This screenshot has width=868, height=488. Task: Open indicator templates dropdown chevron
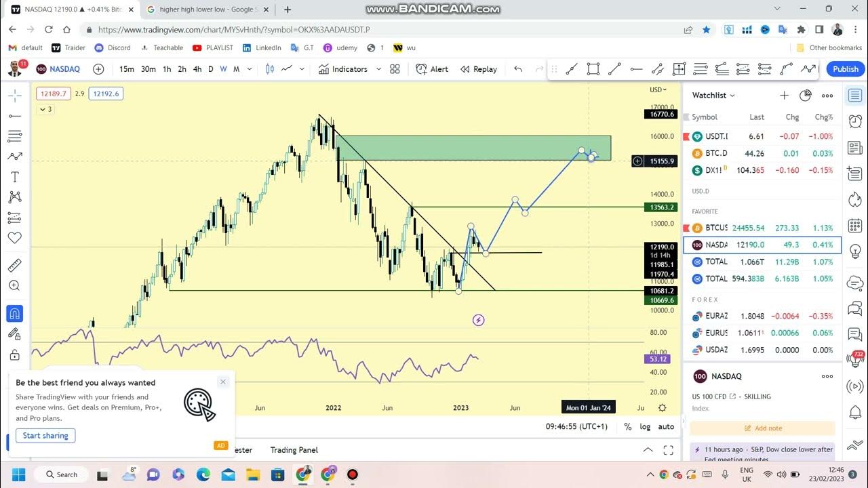tap(378, 69)
